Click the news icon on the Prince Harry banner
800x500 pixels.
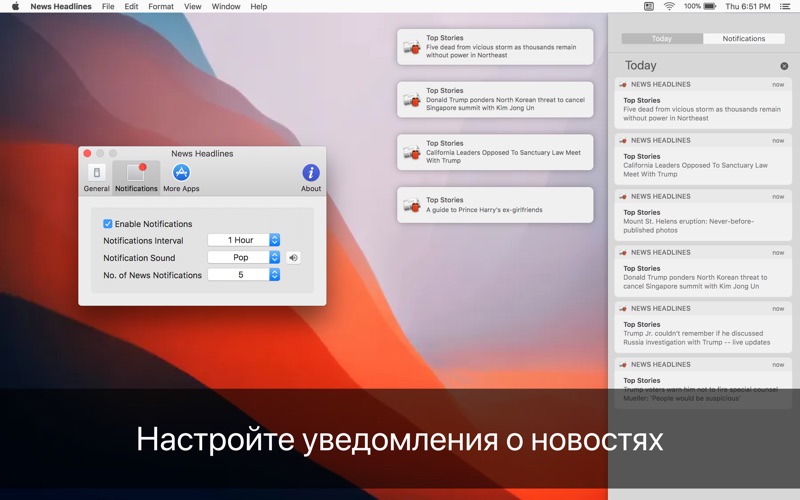pos(412,205)
